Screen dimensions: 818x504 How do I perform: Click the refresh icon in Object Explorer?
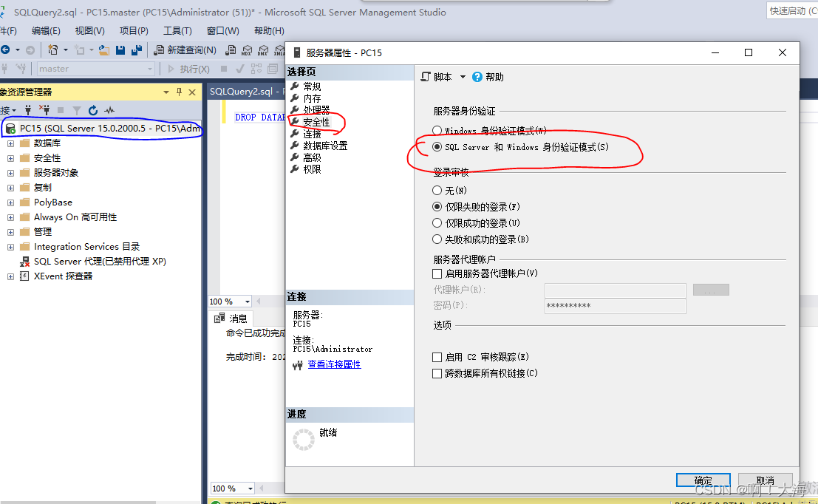[x=93, y=110]
